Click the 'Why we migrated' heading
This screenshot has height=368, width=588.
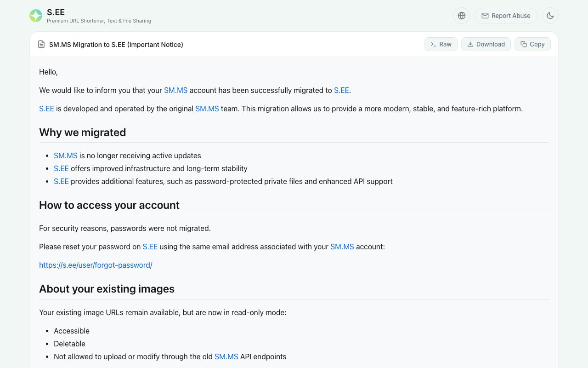[x=83, y=132]
